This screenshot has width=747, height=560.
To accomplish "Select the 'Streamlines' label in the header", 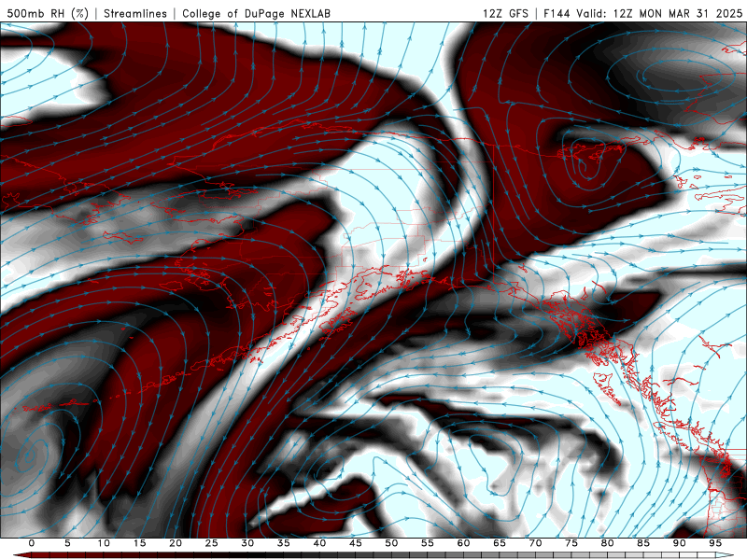I will pos(135,13).
